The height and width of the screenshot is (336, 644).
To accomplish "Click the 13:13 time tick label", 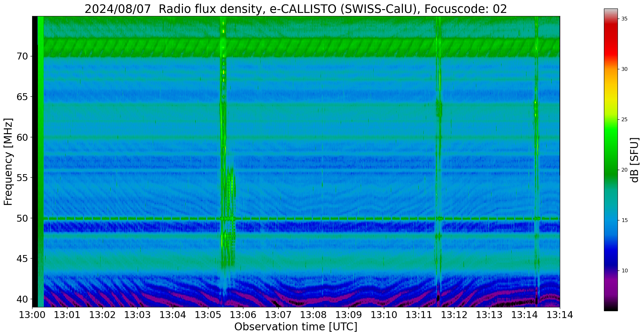I will [490, 315].
